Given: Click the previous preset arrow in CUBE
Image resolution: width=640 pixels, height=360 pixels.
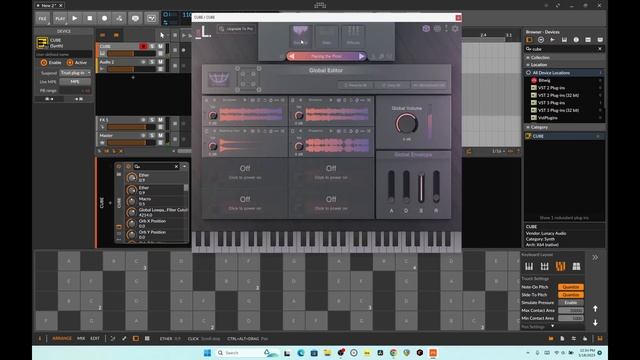Looking at the screenshot, I should pos(292,56).
